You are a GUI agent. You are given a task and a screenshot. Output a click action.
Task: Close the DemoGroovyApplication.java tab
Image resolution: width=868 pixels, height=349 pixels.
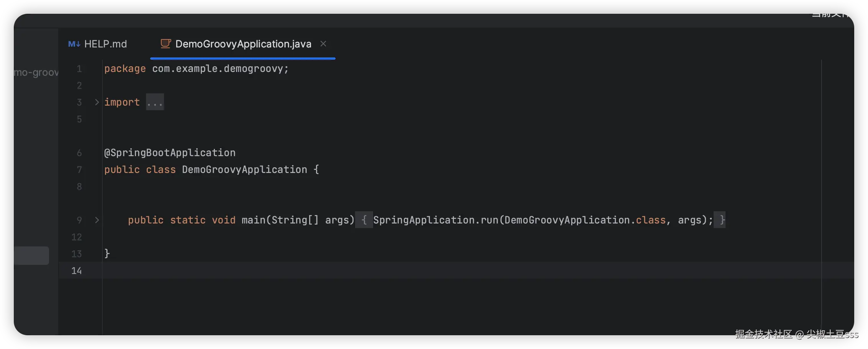click(323, 44)
